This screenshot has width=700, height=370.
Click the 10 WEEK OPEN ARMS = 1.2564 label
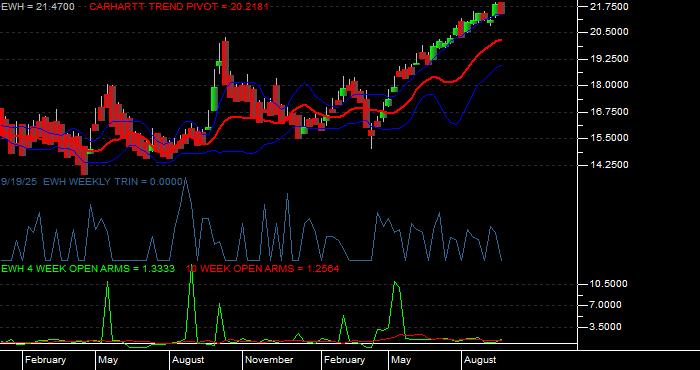[262, 269]
